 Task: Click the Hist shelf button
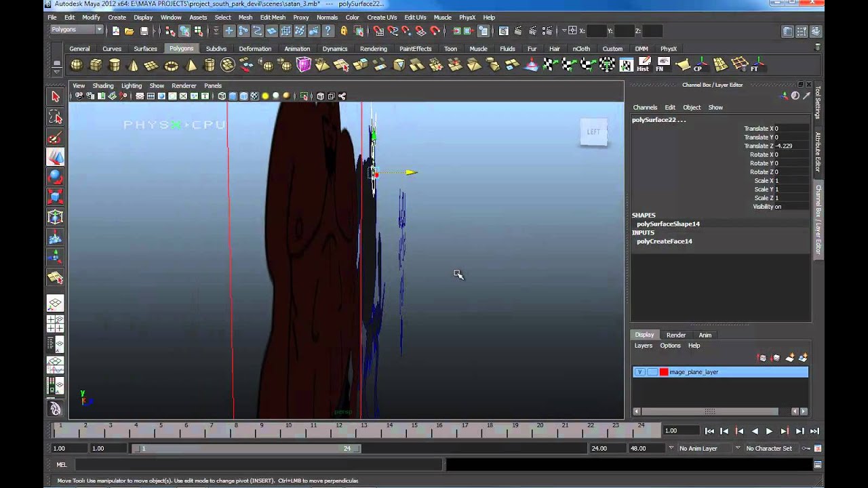tap(643, 65)
